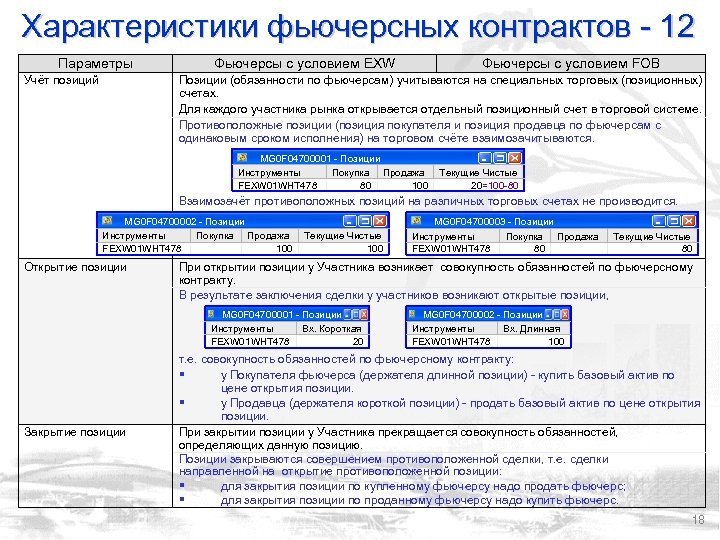Select FEXW01WHT478 row in MG0F04700003 window
The image size is (720, 540).
(552, 249)
